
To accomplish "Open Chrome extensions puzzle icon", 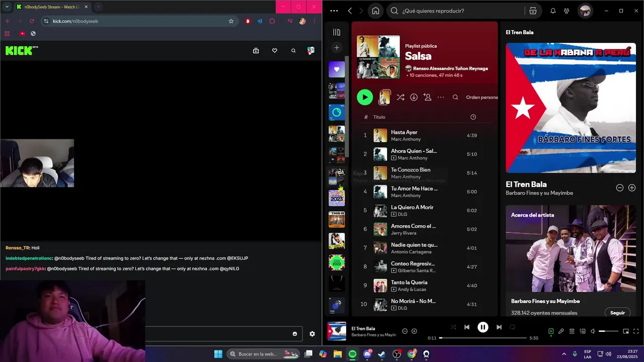I will pos(272,21).
